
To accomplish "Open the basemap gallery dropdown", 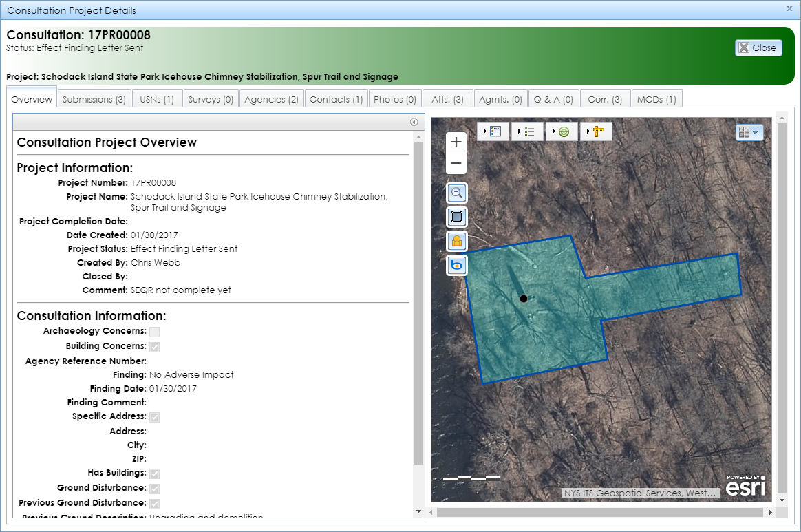I will [749, 131].
